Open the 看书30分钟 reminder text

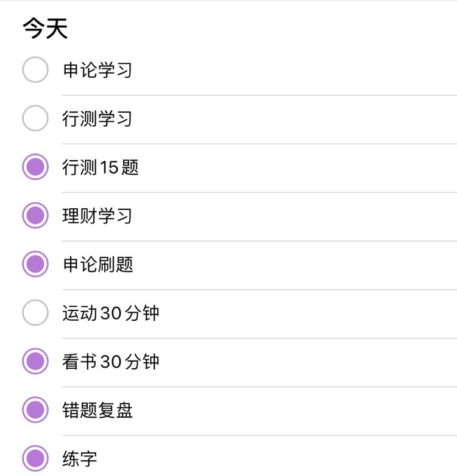coord(111,362)
